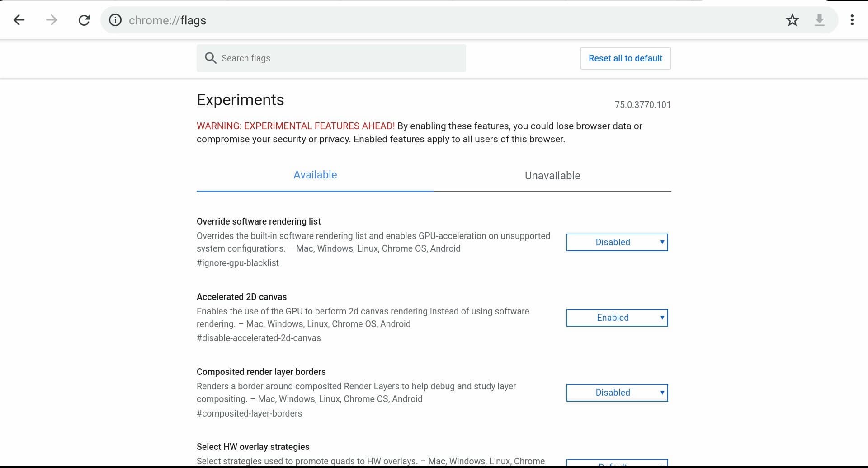This screenshot has height=468, width=868.
Task: Follow the #composited-layer-borders link
Action: [x=249, y=413]
